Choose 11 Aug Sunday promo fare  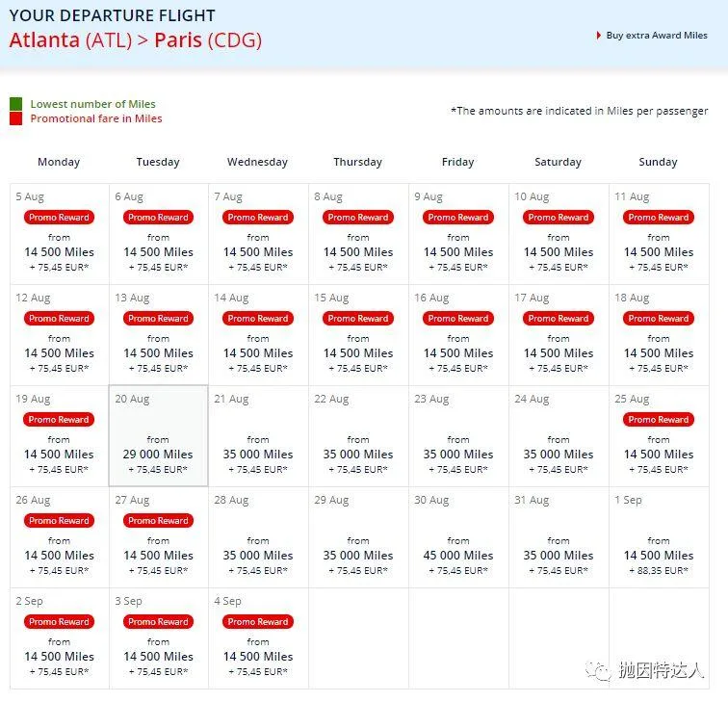click(x=659, y=234)
